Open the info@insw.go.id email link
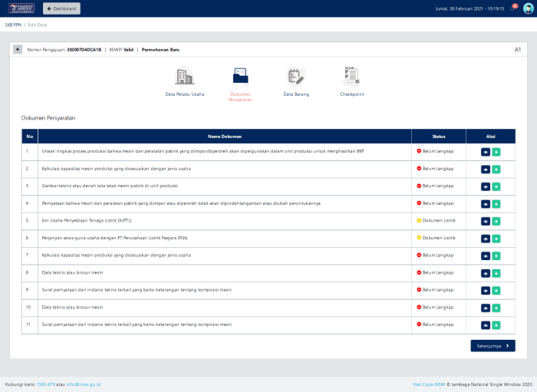This screenshot has width=537, height=392. pos(84,384)
